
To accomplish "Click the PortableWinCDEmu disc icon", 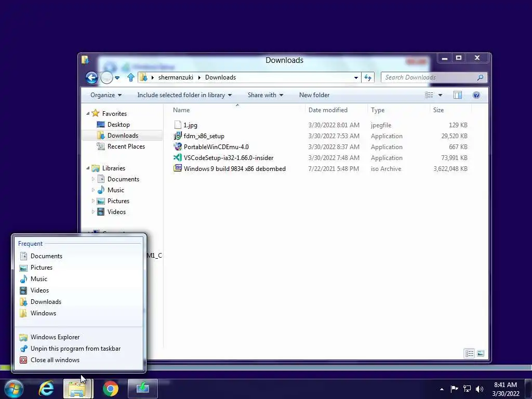I will 178,147.
